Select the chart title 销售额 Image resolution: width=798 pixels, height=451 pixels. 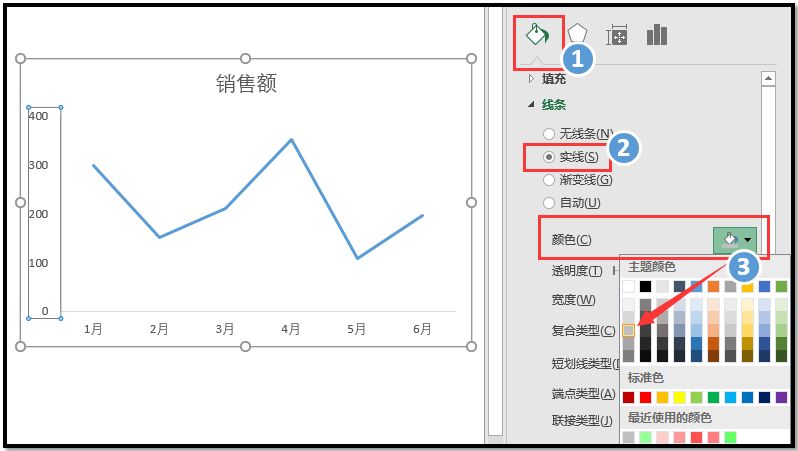[x=246, y=83]
